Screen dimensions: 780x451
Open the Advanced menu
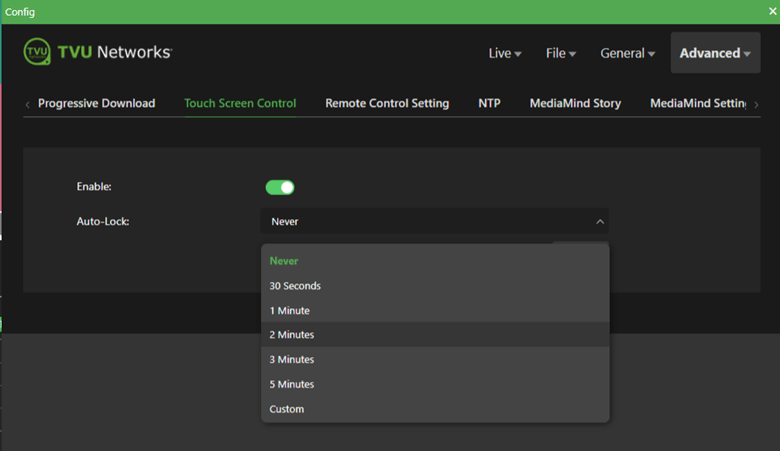(x=715, y=53)
